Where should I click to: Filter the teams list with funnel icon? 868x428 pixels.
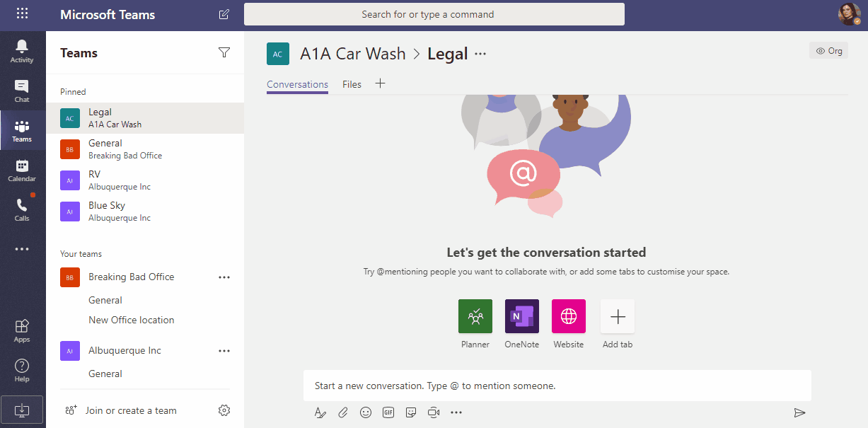coord(224,52)
